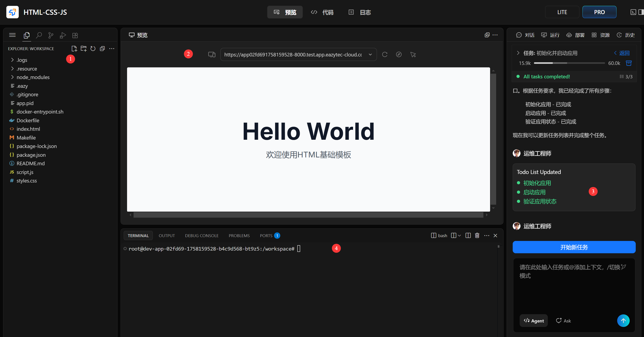Viewport: 644px width, 337px height.
Task: Open the PORTS tab in the panel
Action: 266,235
